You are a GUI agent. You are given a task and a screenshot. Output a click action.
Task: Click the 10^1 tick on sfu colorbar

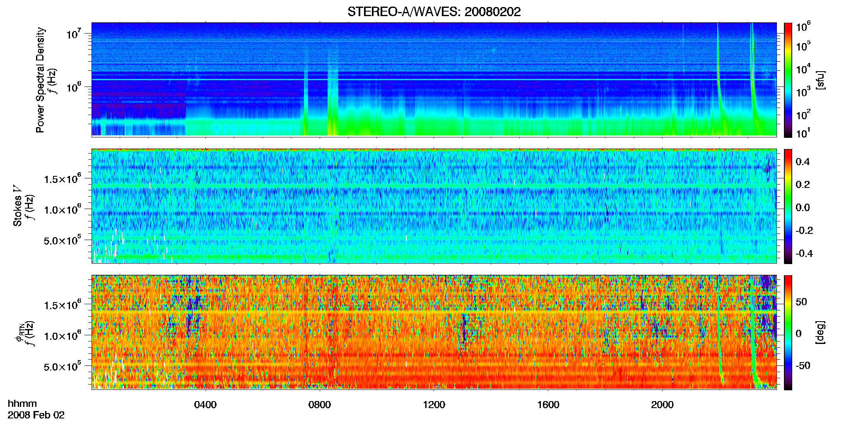(803, 133)
